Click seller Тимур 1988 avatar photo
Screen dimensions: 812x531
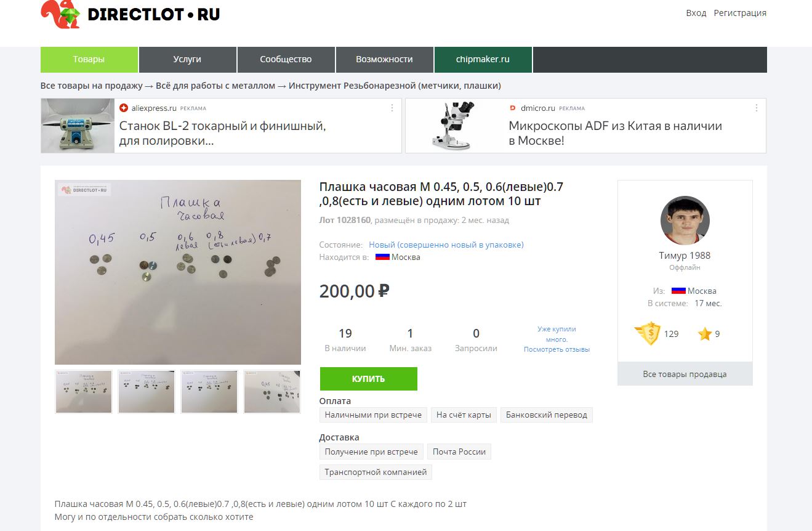(685, 221)
